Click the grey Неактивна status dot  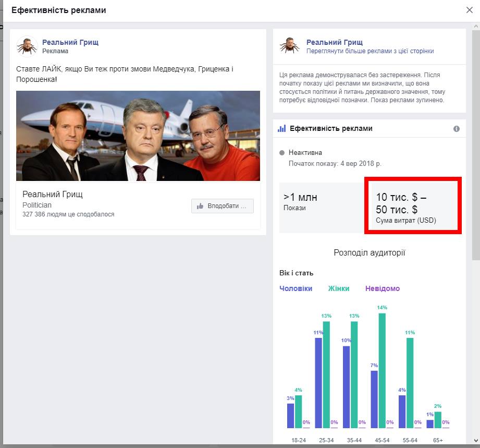click(282, 153)
